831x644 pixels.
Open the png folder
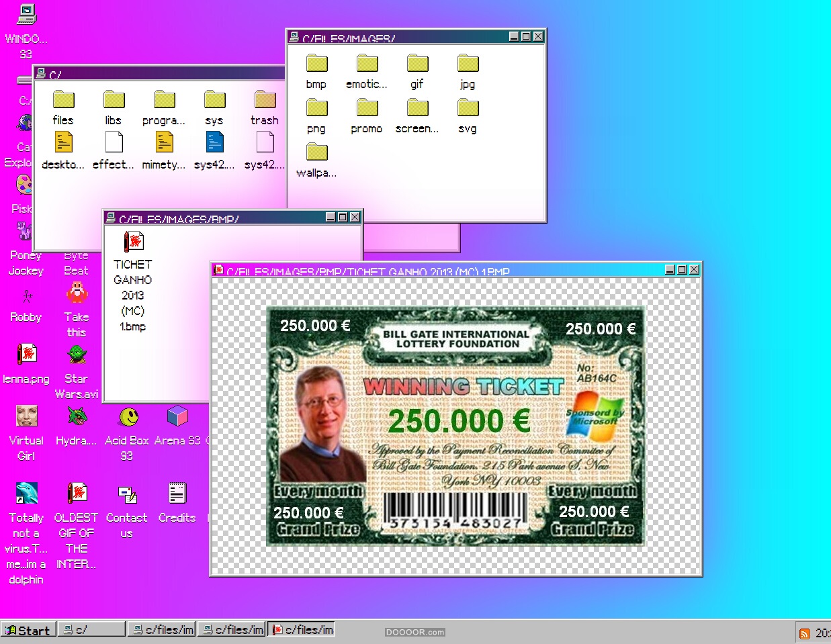pyautogui.click(x=316, y=107)
